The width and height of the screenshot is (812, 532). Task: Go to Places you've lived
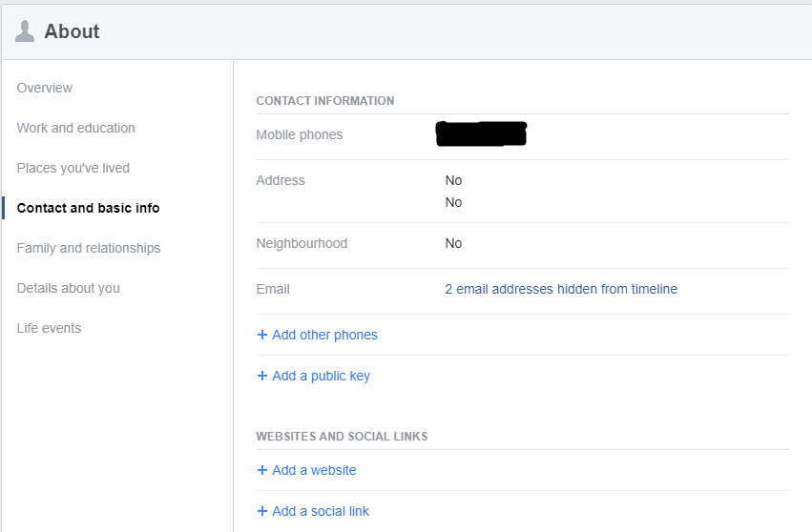pyautogui.click(x=73, y=168)
